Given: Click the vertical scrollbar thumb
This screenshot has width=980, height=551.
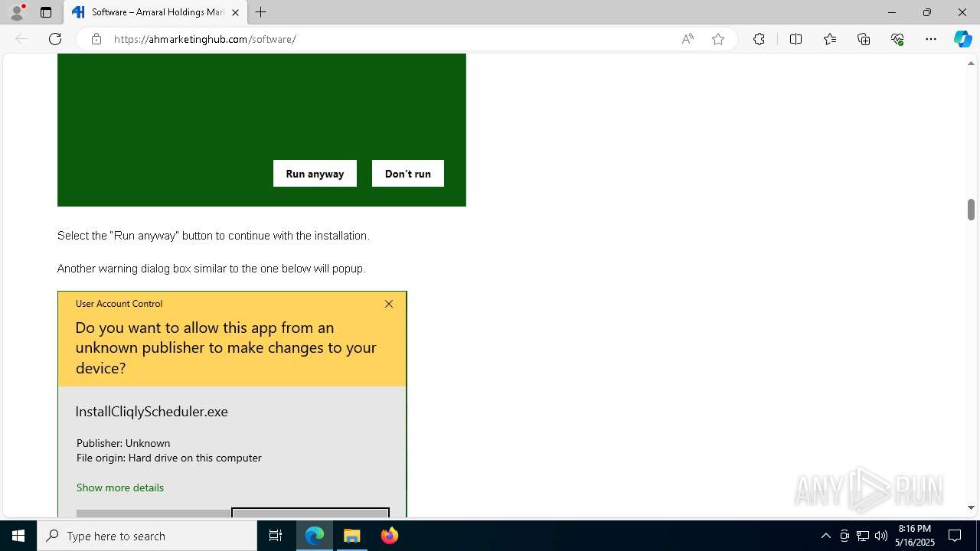Looking at the screenshot, I should (x=971, y=209).
